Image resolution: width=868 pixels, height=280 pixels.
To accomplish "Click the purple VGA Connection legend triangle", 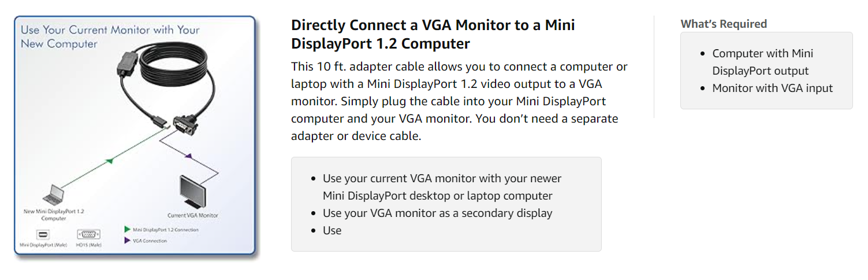I will (127, 241).
